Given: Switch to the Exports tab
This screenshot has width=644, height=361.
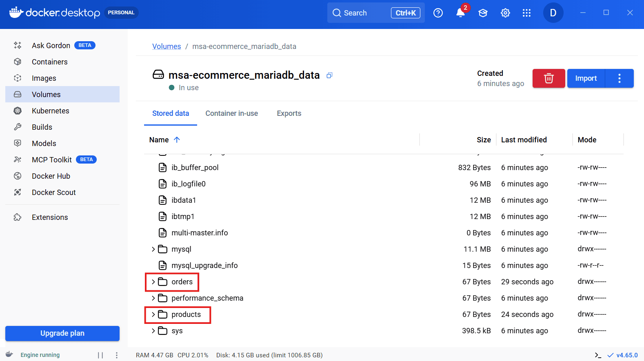Looking at the screenshot, I should 289,113.
